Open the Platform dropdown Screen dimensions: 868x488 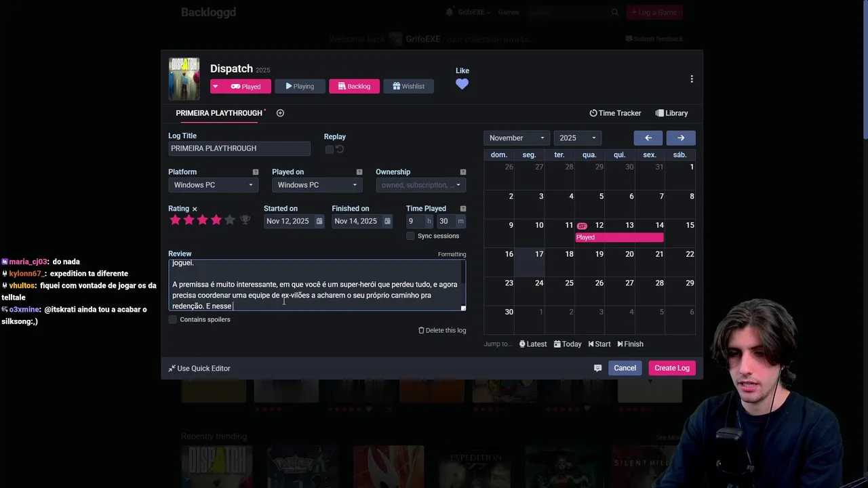(x=212, y=185)
